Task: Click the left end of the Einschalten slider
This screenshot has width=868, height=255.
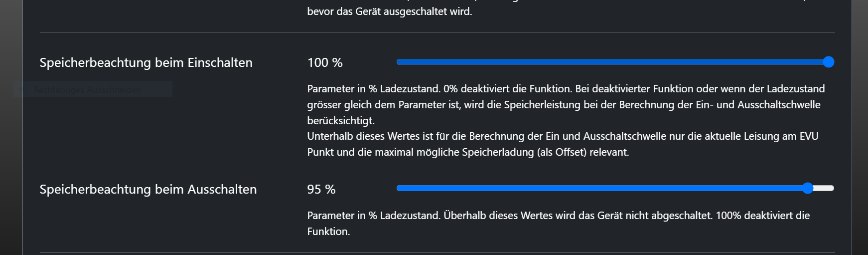Action: click(x=399, y=62)
